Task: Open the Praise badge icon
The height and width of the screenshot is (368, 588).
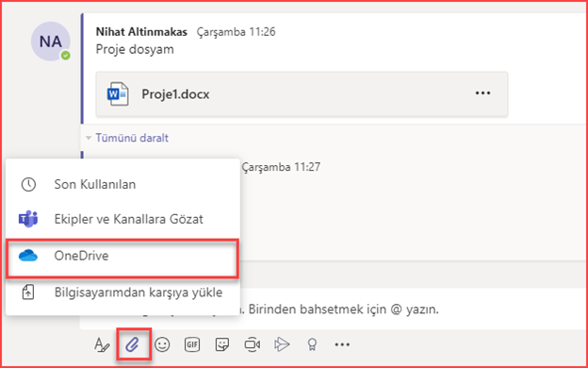Action: click(x=312, y=344)
